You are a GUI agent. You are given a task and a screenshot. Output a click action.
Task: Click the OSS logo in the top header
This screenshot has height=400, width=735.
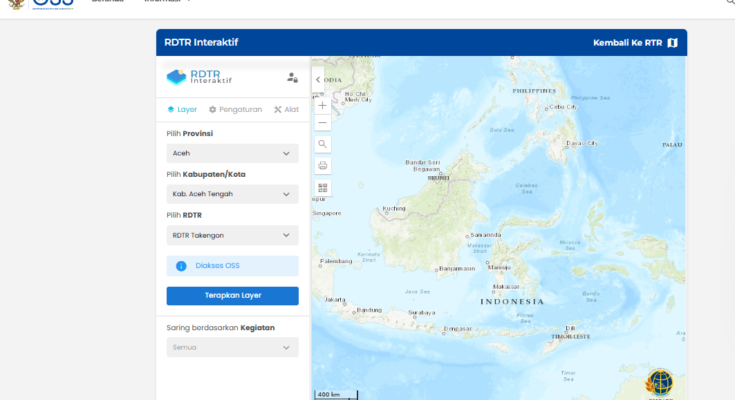(53, 4)
